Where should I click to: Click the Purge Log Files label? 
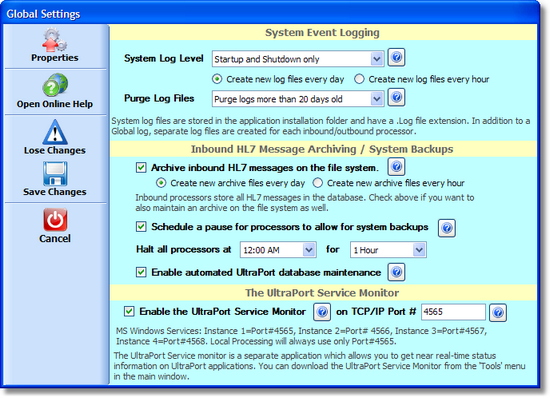(159, 99)
